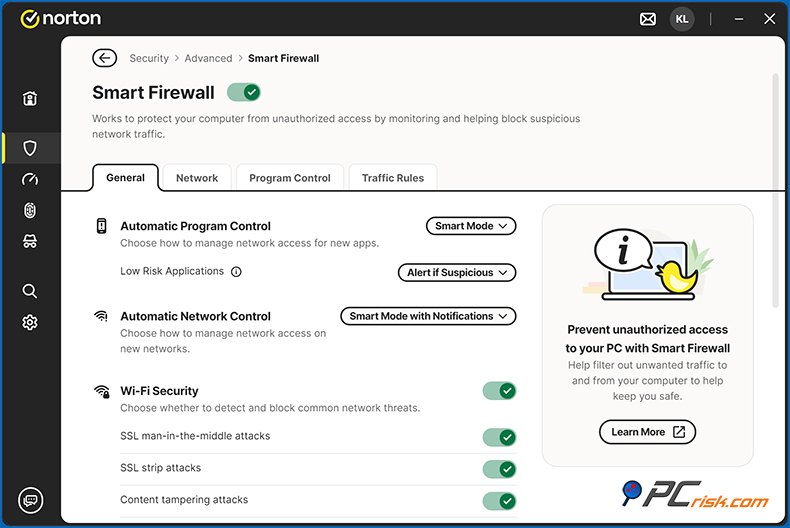Open the Security shield sidebar icon
Image resolution: width=790 pixels, height=528 pixels.
pyautogui.click(x=30, y=148)
